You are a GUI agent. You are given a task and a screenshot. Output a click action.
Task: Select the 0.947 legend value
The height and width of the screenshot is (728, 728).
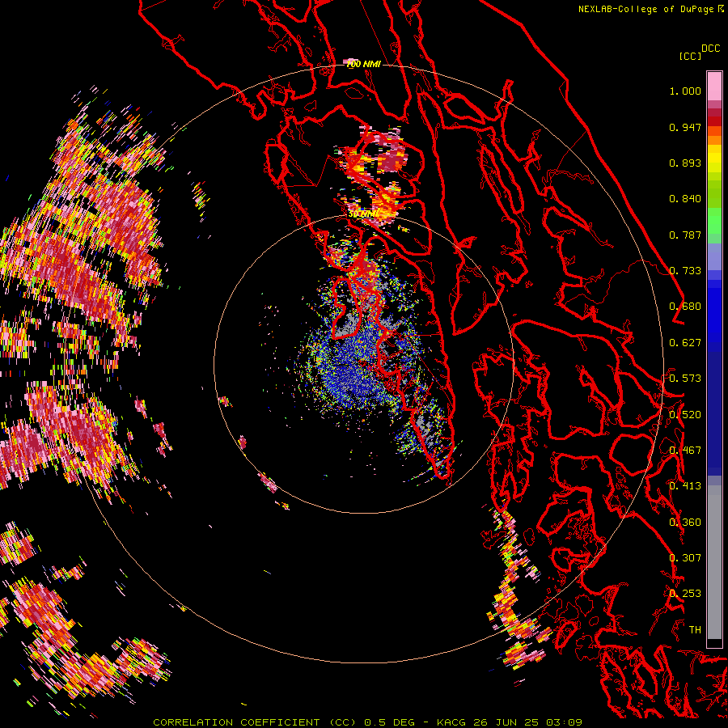click(685, 127)
